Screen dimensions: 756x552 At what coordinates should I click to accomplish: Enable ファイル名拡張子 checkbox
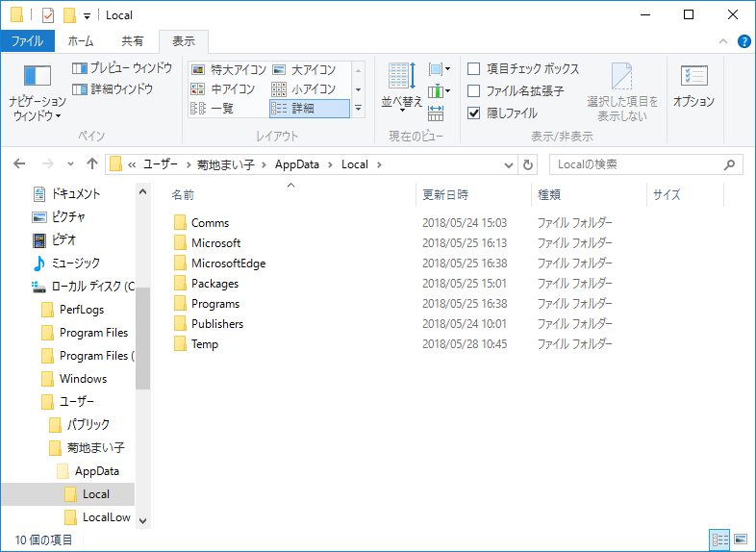pos(474,91)
